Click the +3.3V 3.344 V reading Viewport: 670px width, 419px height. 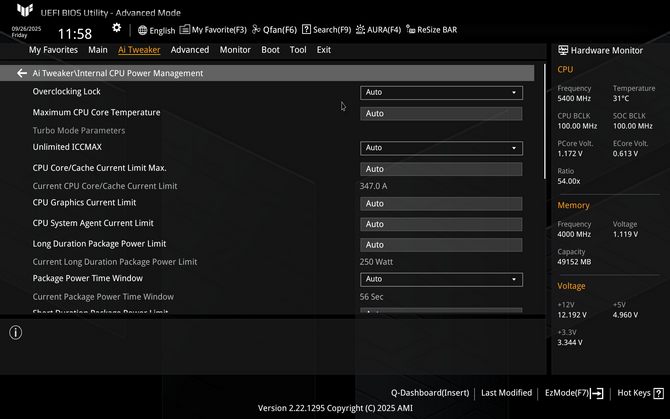[570, 343]
